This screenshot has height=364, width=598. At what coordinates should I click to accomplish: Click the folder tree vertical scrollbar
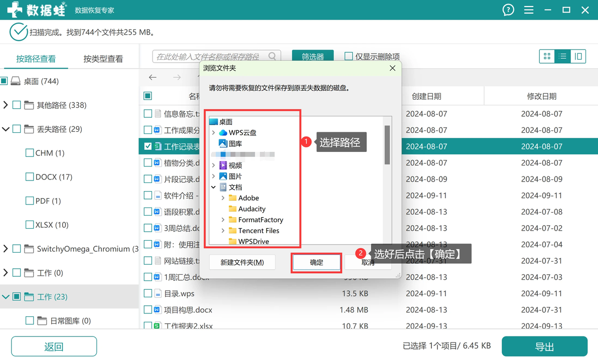coord(387,145)
